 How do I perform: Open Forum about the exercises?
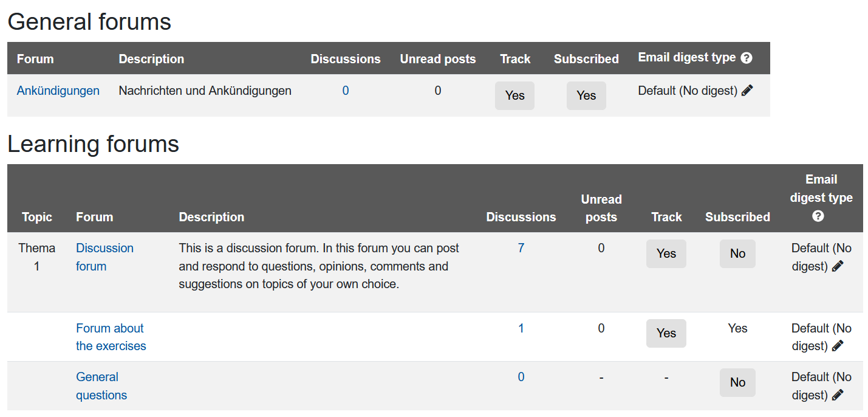click(111, 337)
